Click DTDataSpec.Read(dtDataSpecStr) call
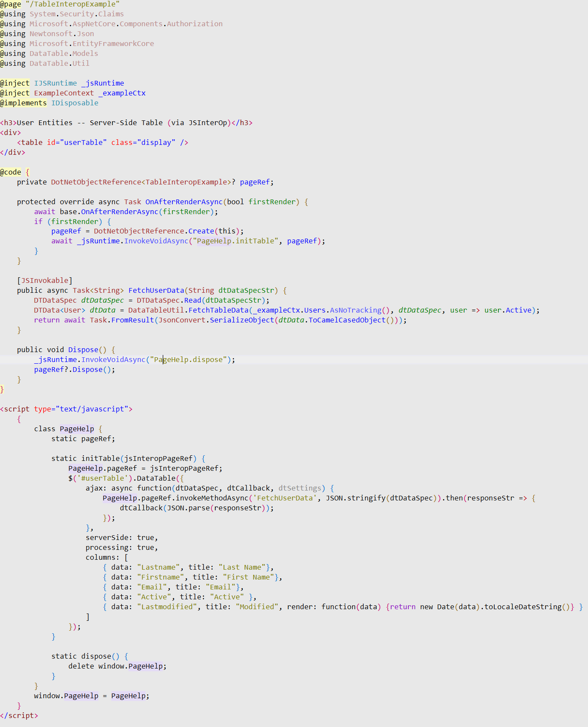588x727 pixels. click(x=201, y=301)
